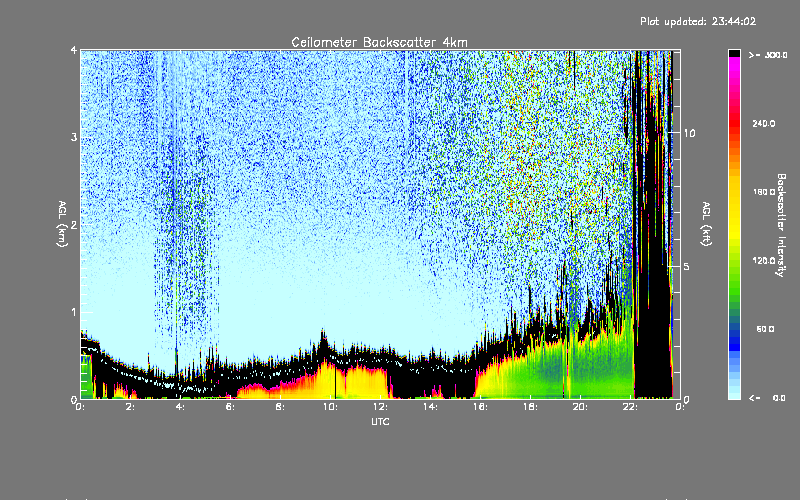Click the "60.0" colorbar value label
The image size is (800, 500).
765,329
